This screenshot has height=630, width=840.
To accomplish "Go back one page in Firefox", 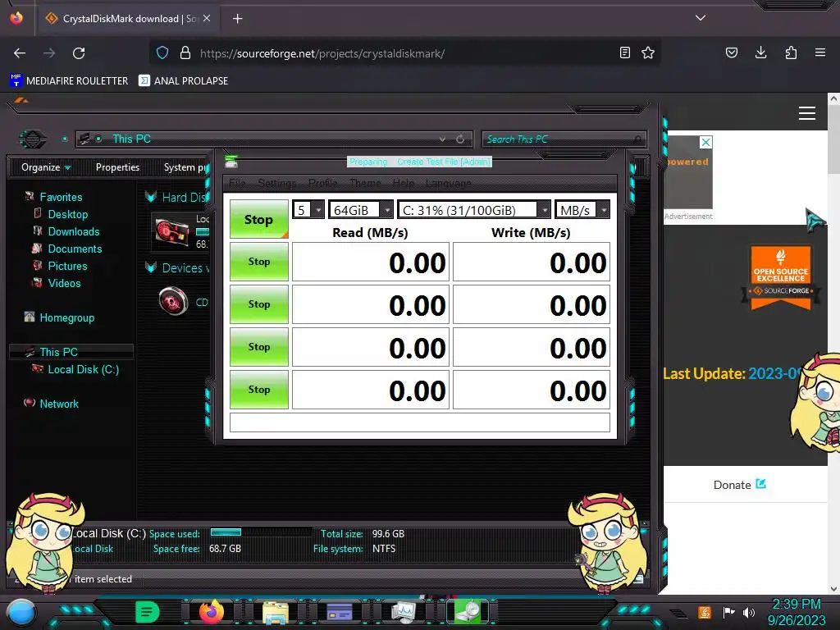I will (20, 53).
